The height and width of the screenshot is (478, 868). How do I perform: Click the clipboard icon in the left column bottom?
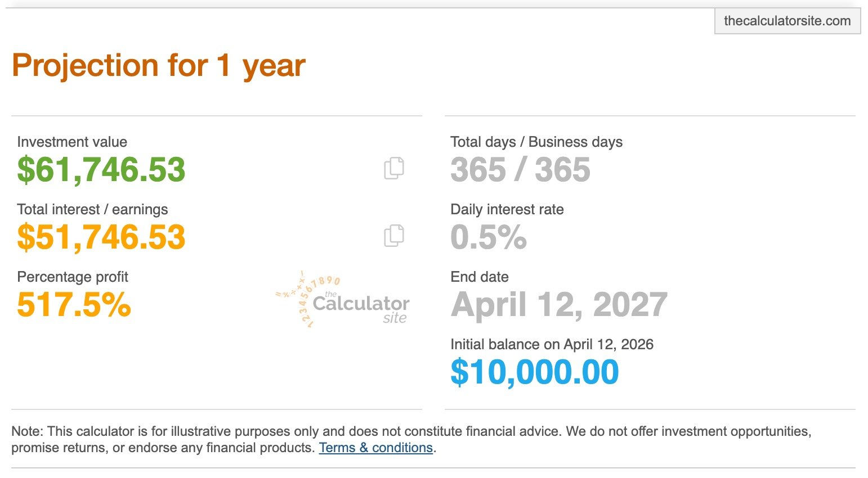tap(394, 236)
